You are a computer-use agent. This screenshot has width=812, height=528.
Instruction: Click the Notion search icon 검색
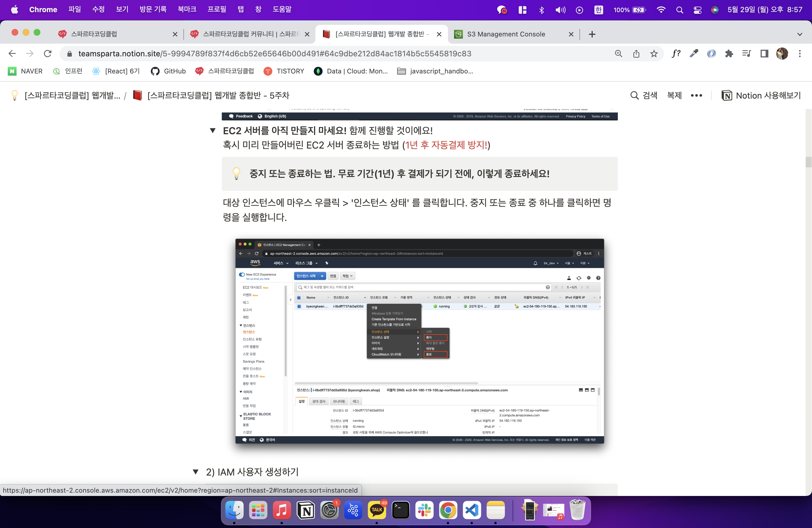click(x=644, y=96)
